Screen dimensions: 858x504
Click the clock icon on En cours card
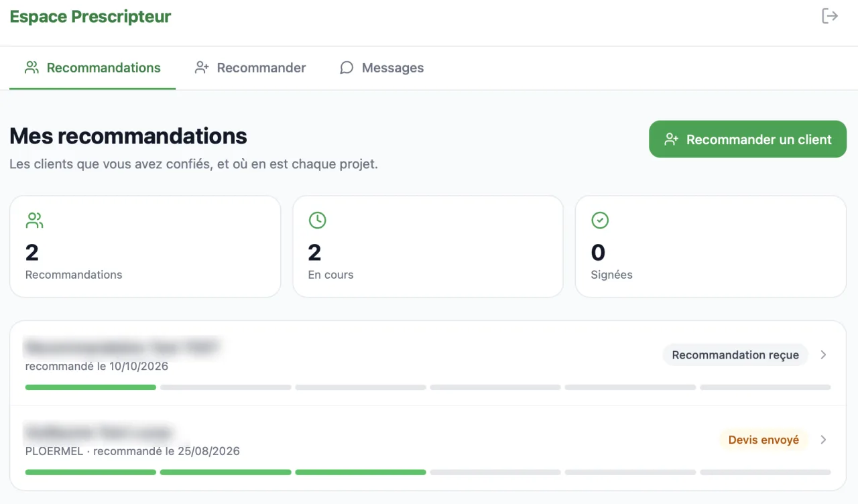[317, 220]
